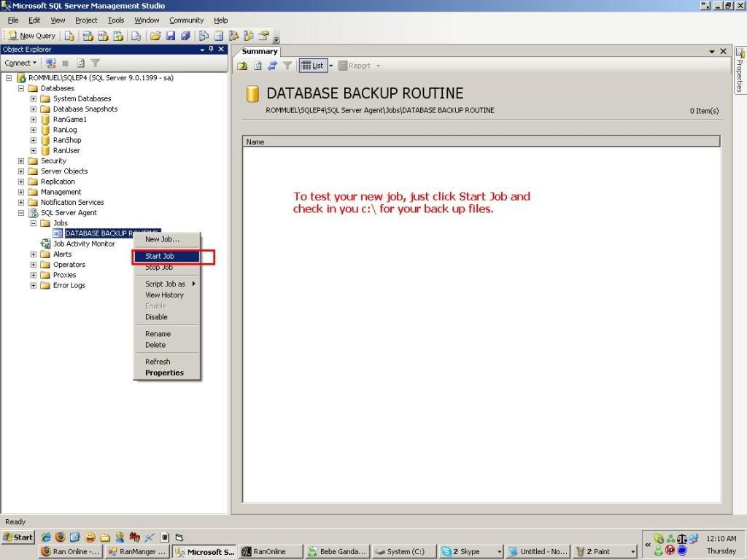The height and width of the screenshot is (560, 747).
Task: Open the Community menu
Action: (x=186, y=20)
